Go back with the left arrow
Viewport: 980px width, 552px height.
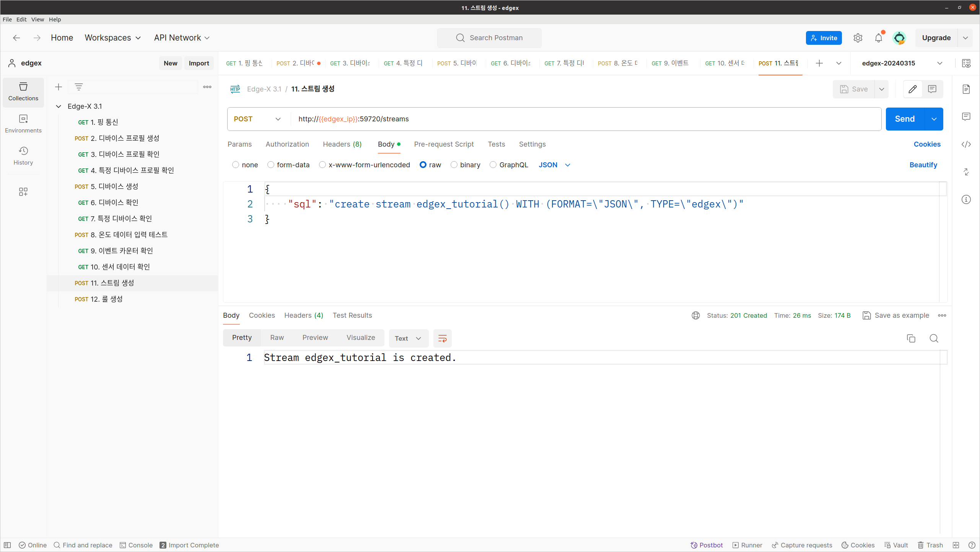[16, 38]
